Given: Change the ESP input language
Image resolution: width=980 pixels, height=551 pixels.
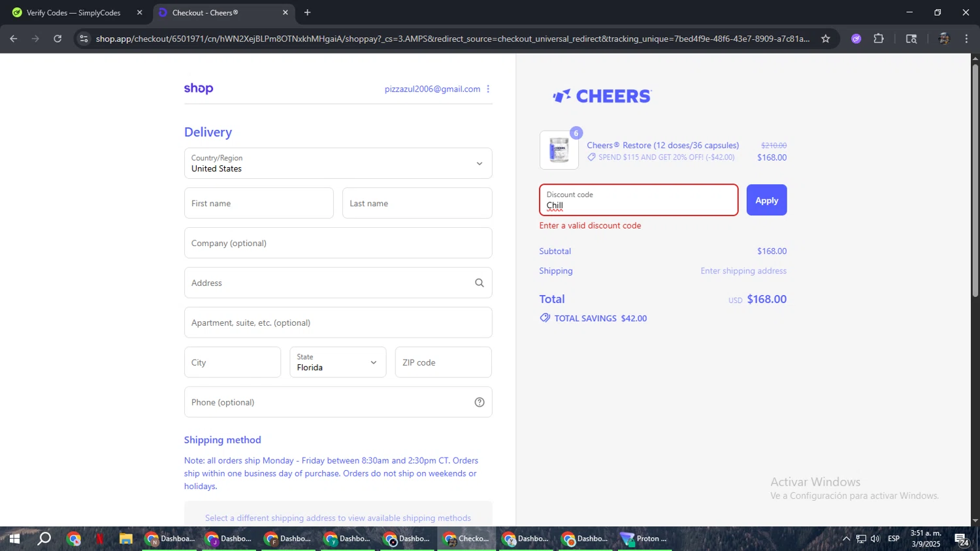Looking at the screenshot, I should pos(894,539).
